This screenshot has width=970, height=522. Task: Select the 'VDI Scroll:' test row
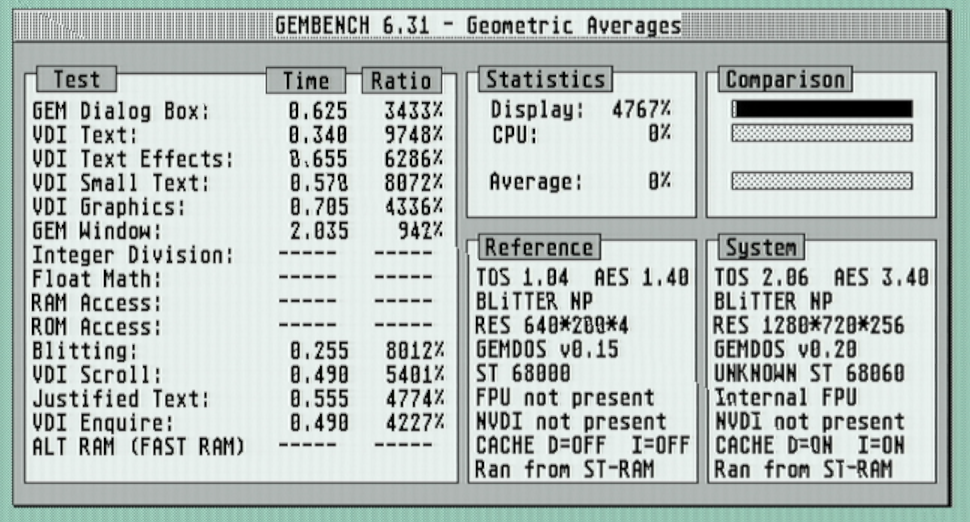tap(238, 375)
